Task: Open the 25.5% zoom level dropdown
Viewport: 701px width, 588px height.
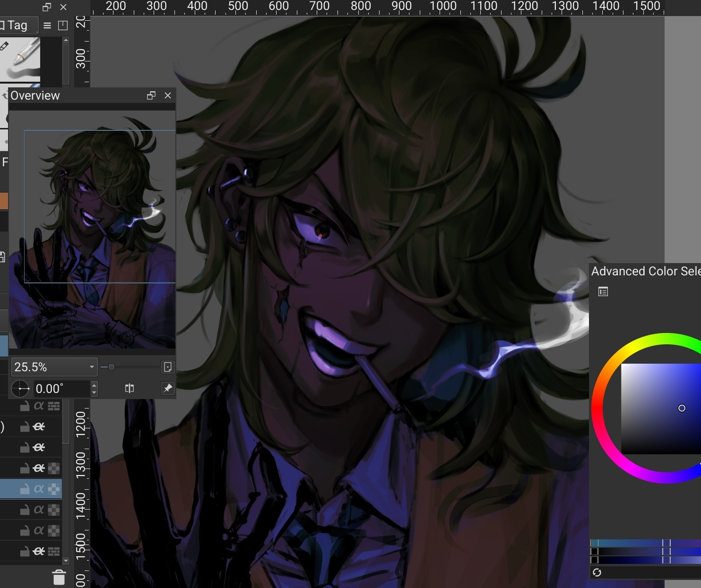Action: (92, 367)
